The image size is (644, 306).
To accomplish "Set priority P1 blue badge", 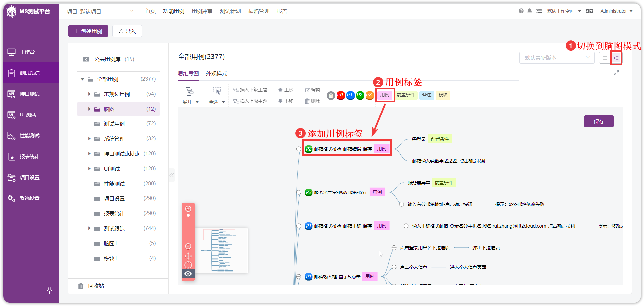I will pyautogui.click(x=350, y=95).
